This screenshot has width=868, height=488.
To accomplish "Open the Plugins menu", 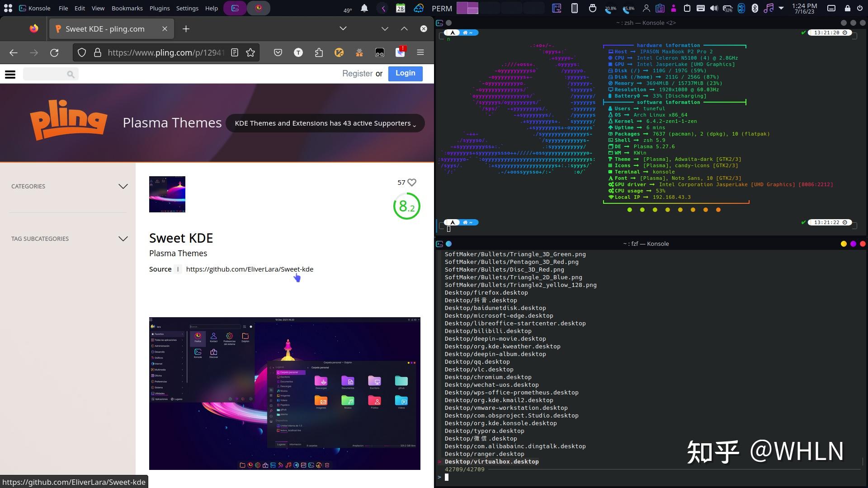I will coord(160,8).
